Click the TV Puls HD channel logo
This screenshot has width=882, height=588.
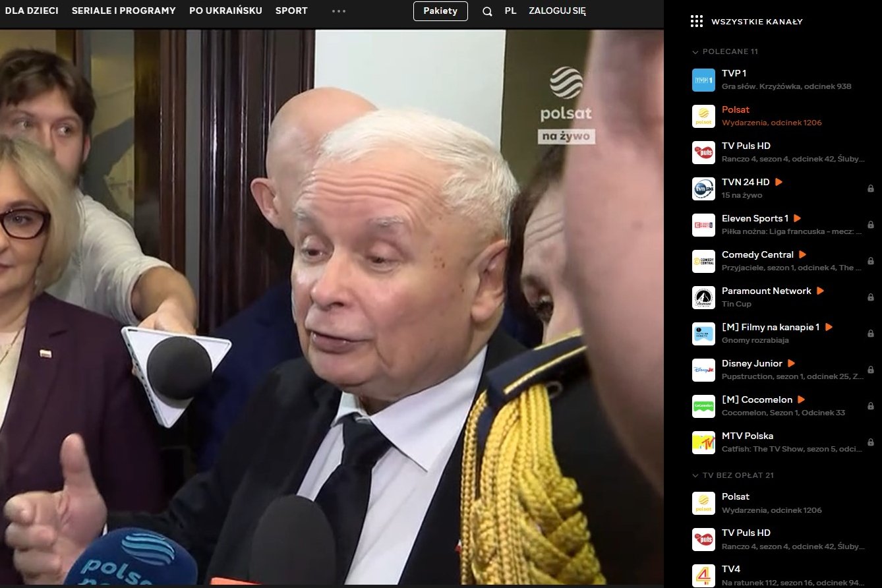click(x=703, y=152)
